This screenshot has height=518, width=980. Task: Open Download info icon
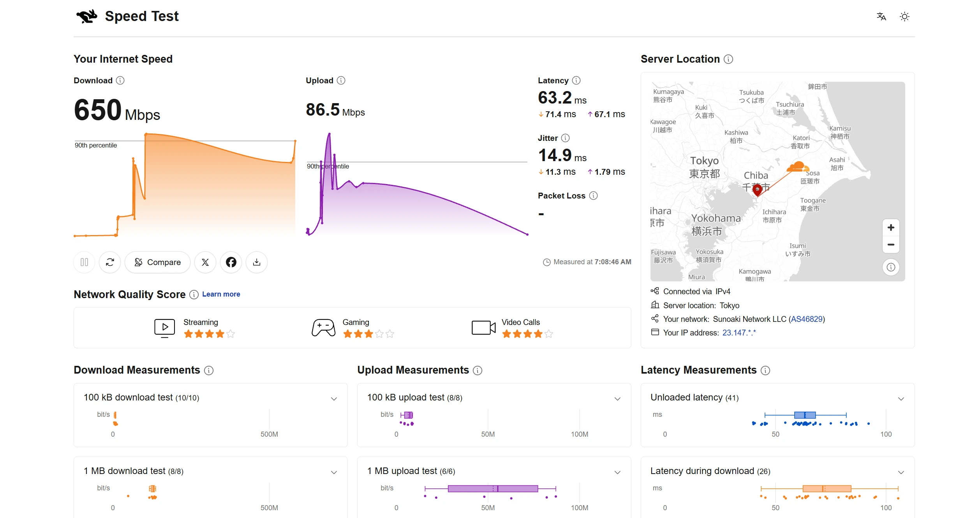[x=120, y=81]
